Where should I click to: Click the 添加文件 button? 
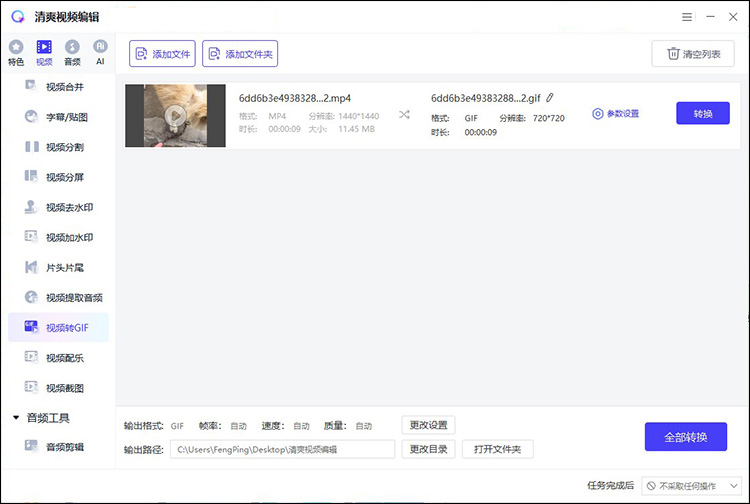click(x=162, y=54)
